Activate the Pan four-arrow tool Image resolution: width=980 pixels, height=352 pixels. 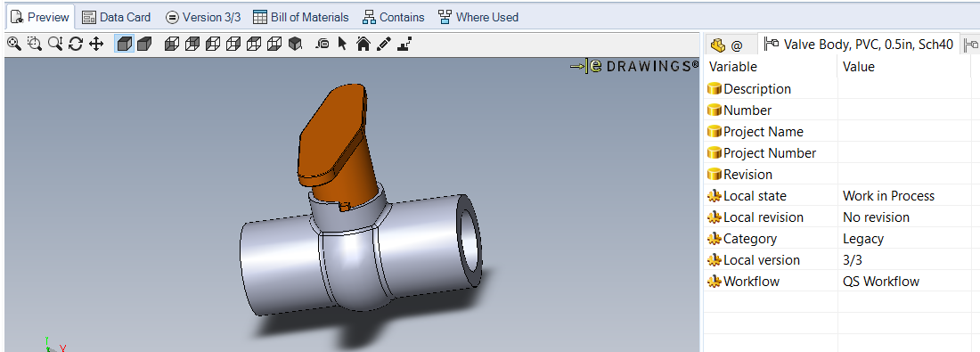click(x=95, y=44)
